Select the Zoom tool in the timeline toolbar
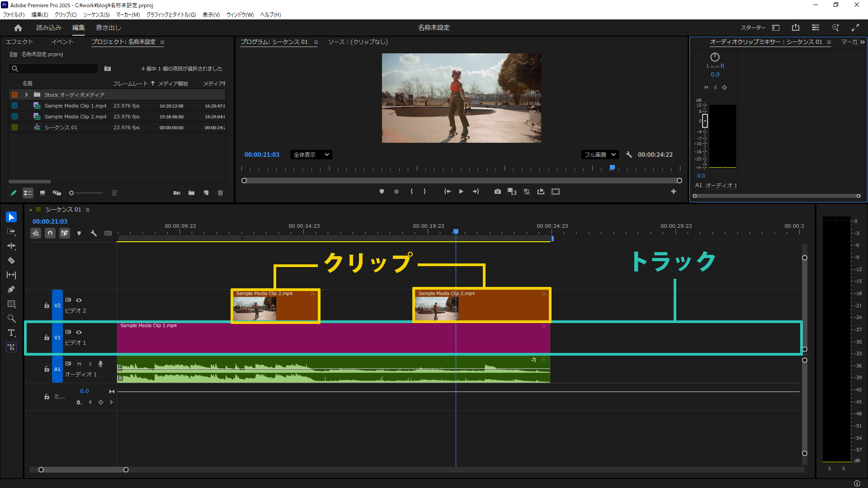Viewport: 868px width, 488px height. 11,319
